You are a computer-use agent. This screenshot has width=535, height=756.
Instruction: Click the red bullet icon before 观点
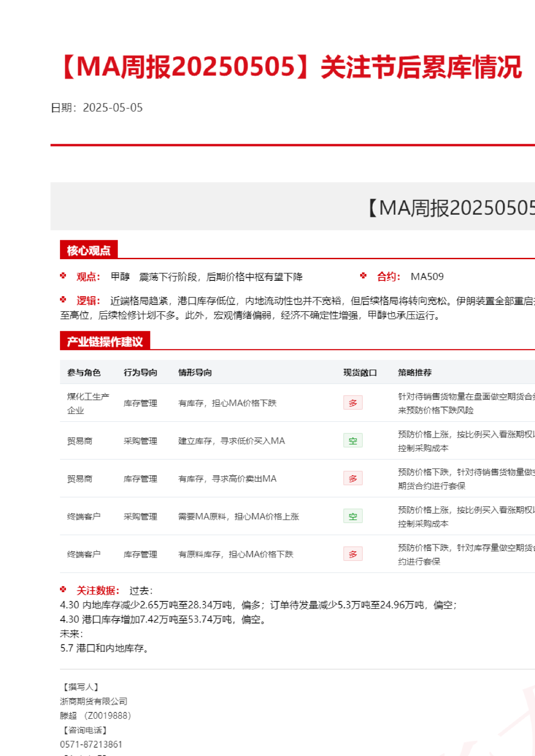coord(63,276)
